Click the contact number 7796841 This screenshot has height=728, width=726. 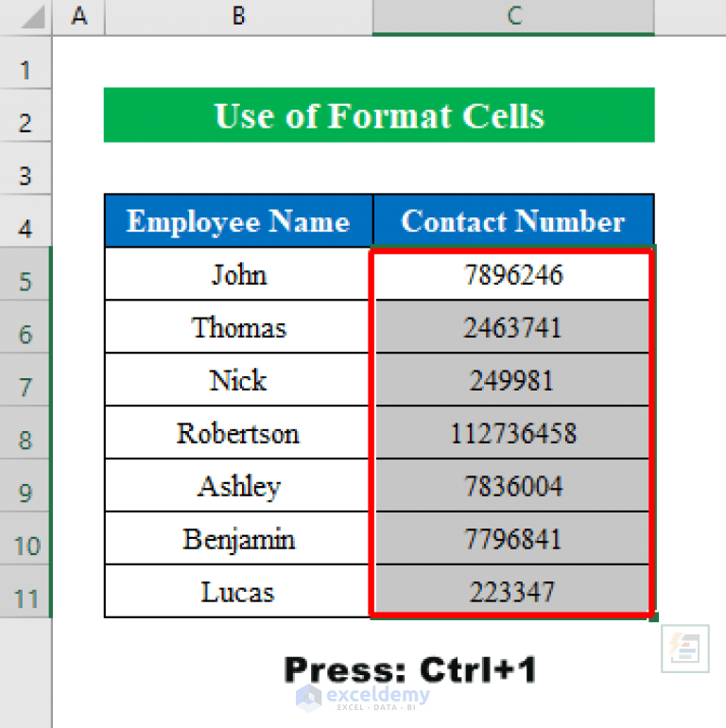coord(514,539)
